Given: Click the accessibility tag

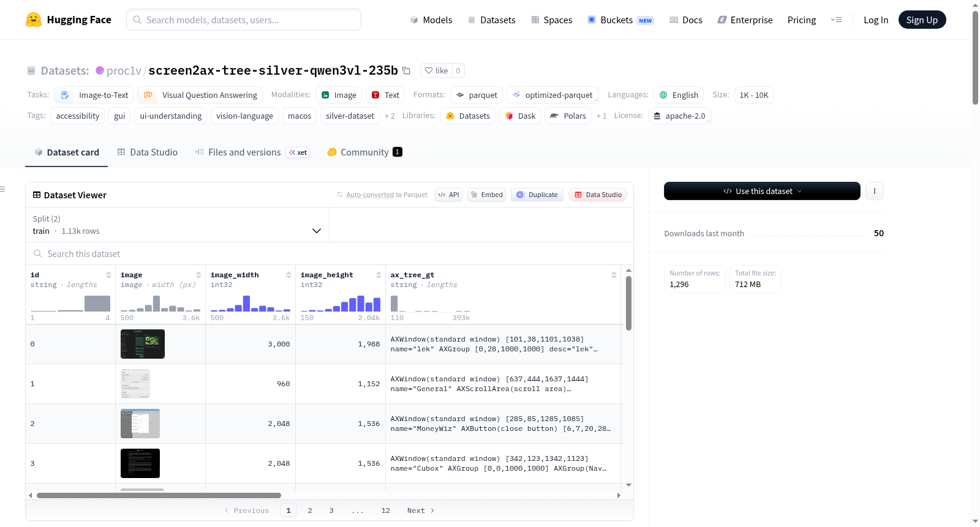Looking at the screenshot, I should (x=78, y=116).
